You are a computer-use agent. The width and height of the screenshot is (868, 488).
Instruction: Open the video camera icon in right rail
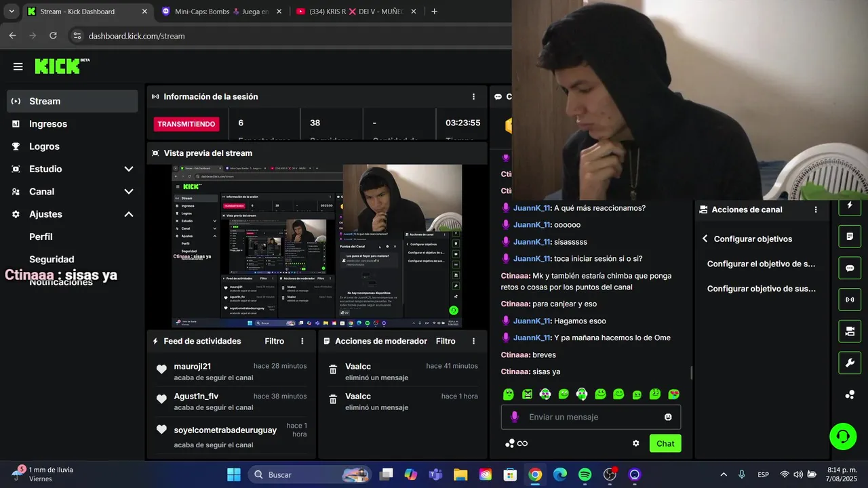tap(850, 331)
